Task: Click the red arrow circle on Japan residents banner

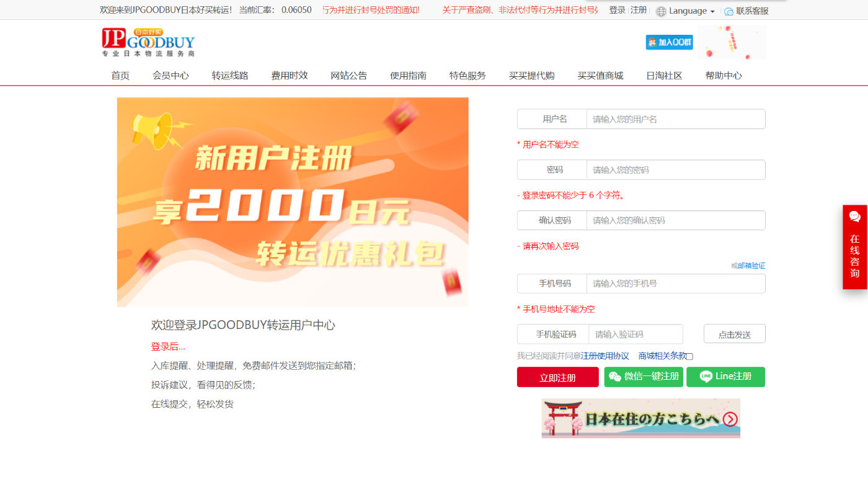Action: [730, 420]
